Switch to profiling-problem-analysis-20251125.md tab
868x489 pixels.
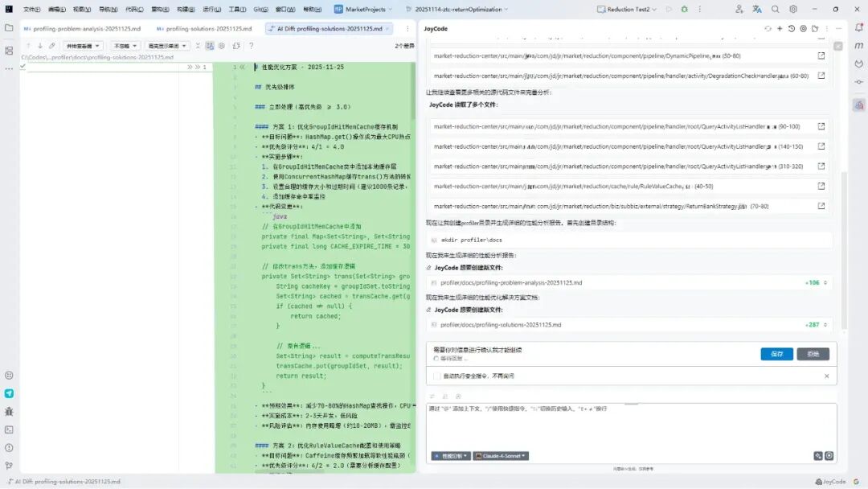coord(83,28)
